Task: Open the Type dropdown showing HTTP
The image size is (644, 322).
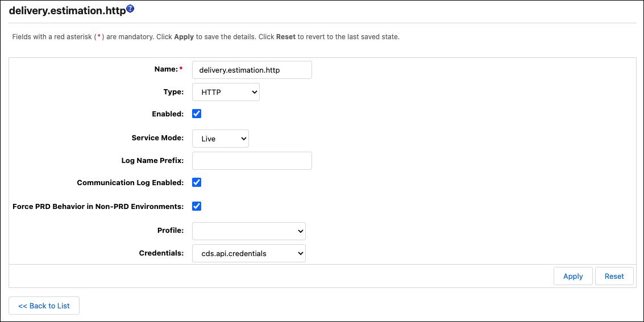Action: 226,93
